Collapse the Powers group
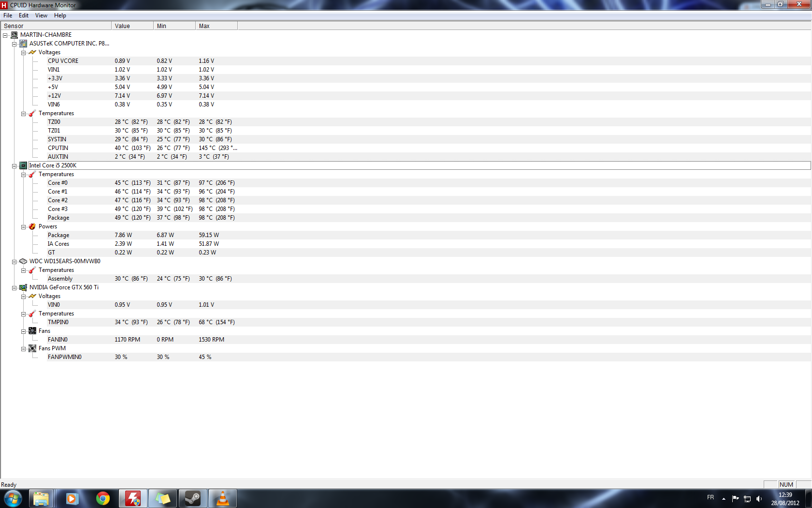 coord(24,227)
